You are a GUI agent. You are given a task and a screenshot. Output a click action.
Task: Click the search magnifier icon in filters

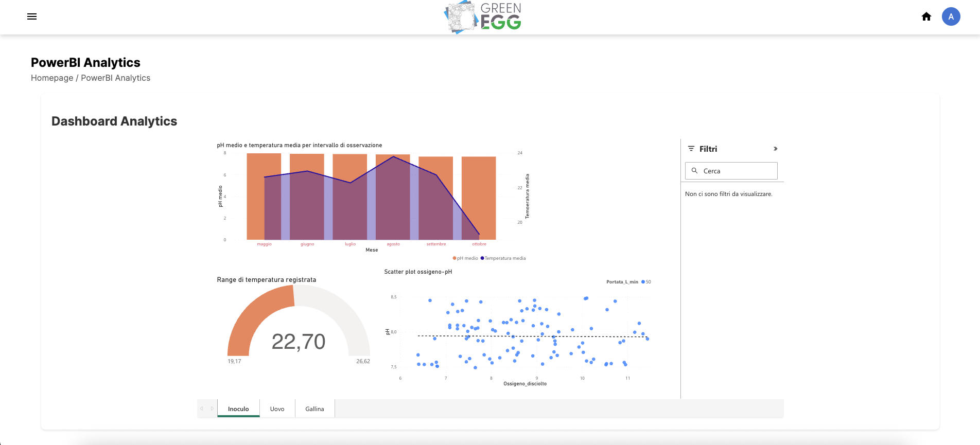click(694, 171)
